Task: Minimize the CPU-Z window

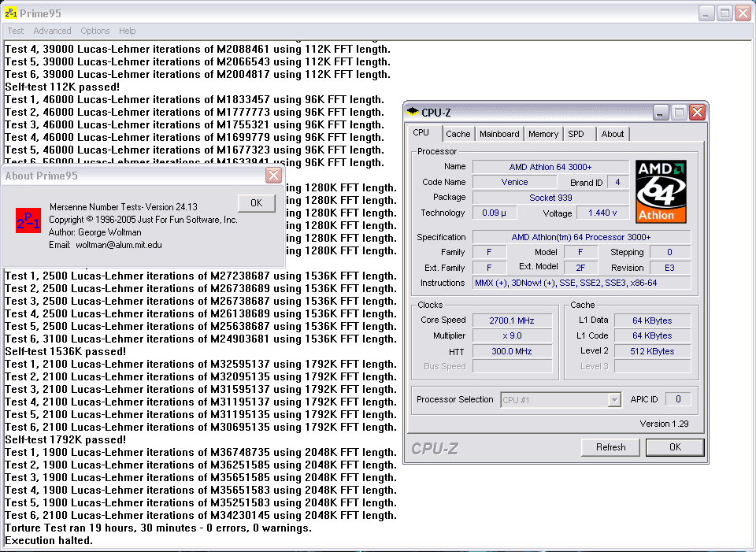Action: (x=661, y=113)
